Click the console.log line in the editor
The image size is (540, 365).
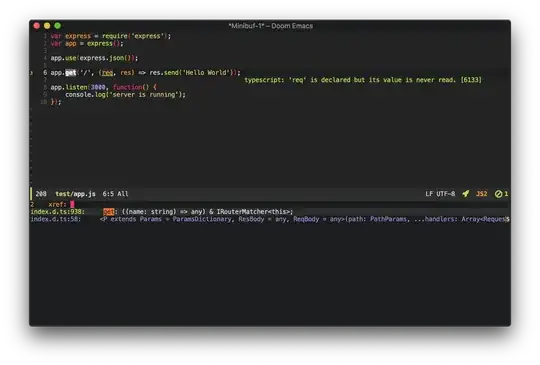[x=125, y=94]
